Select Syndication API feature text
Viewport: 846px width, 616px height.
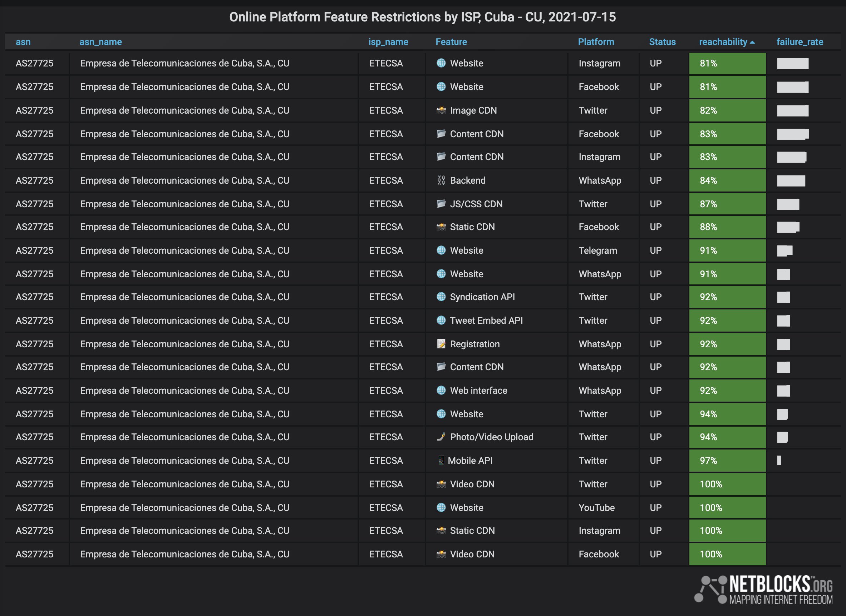click(482, 297)
